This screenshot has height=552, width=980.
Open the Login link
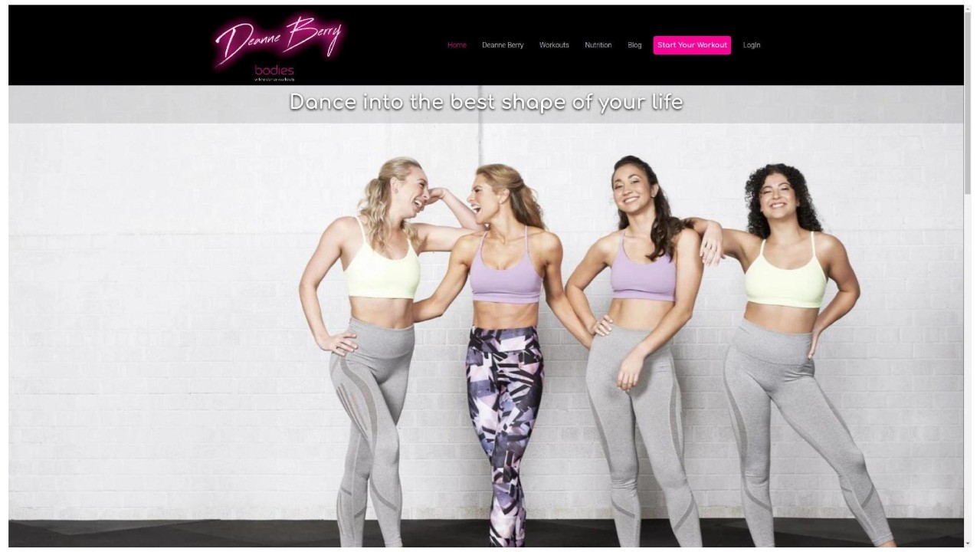point(752,45)
